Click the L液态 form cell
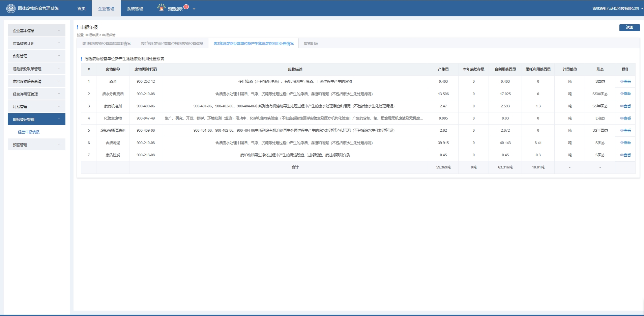Viewport: 644px width, 316px height. pyautogui.click(x=600, y=118)
